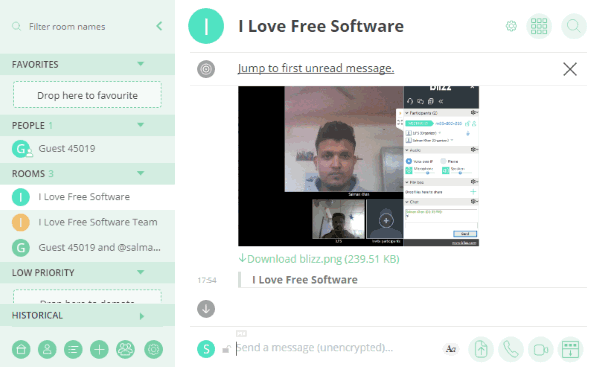Screen dimensions: 600x367
Task: Open I Love Free Software Team room
Action: [87, 222]
